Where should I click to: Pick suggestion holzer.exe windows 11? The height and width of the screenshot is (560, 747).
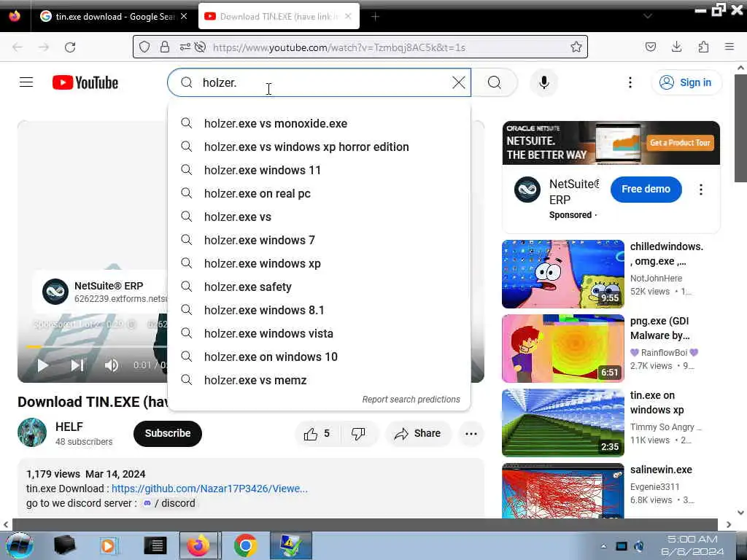tap(320, 170)
